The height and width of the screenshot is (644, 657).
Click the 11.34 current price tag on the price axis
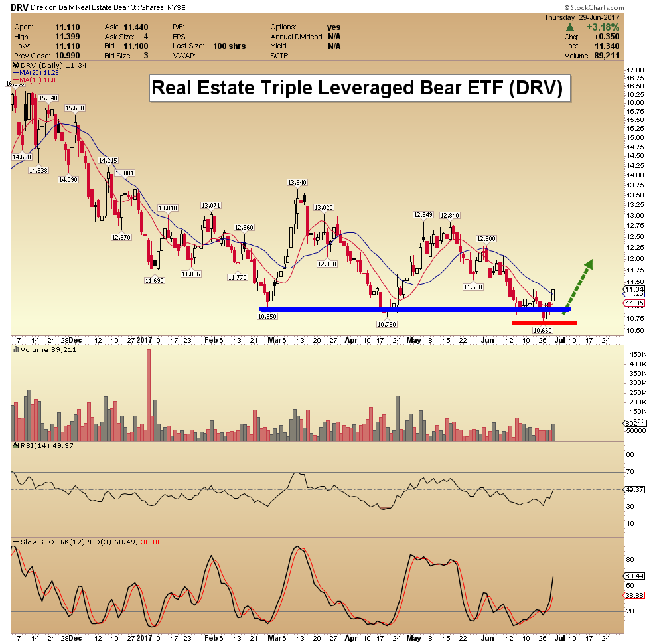pyautogui.click(x=634, y=289)
